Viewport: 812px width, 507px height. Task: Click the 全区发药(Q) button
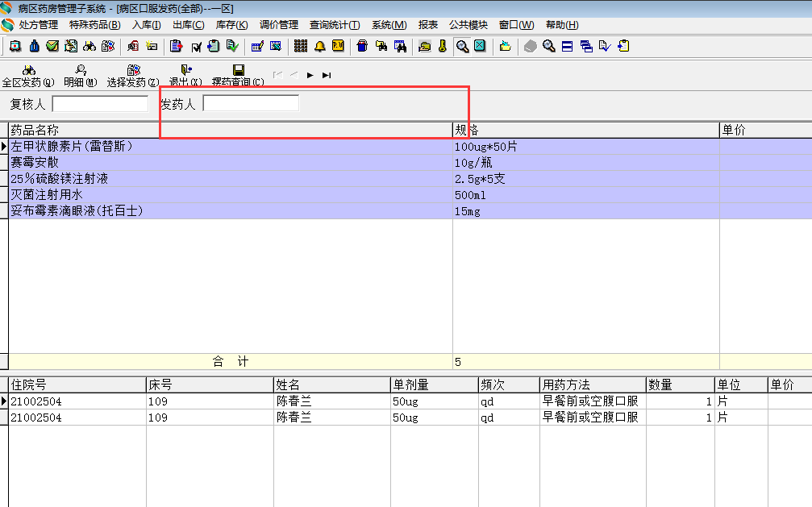28,76
